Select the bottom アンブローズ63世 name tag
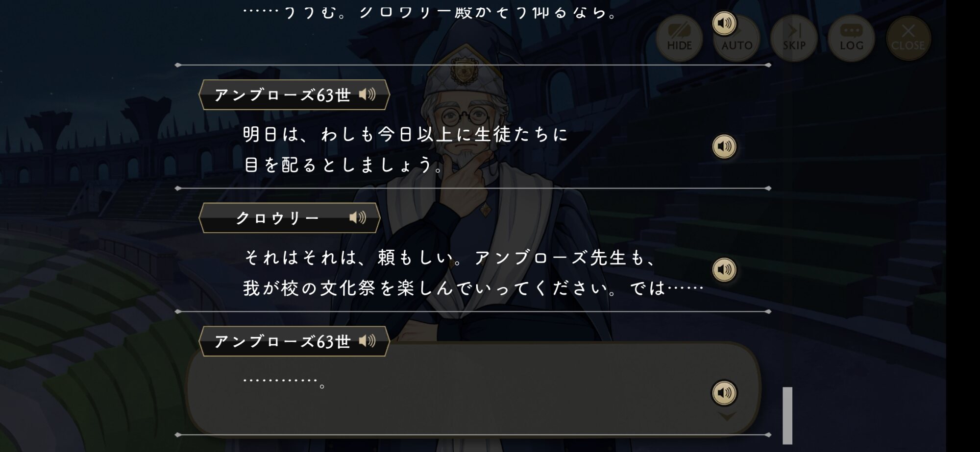This screenshot has width=980, height=452. [294, 341]
